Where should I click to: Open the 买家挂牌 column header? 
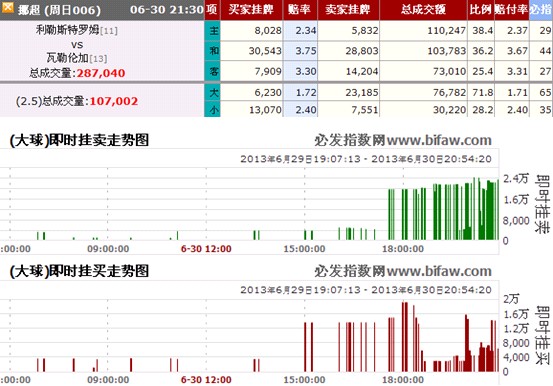click(x=251, y=10)
